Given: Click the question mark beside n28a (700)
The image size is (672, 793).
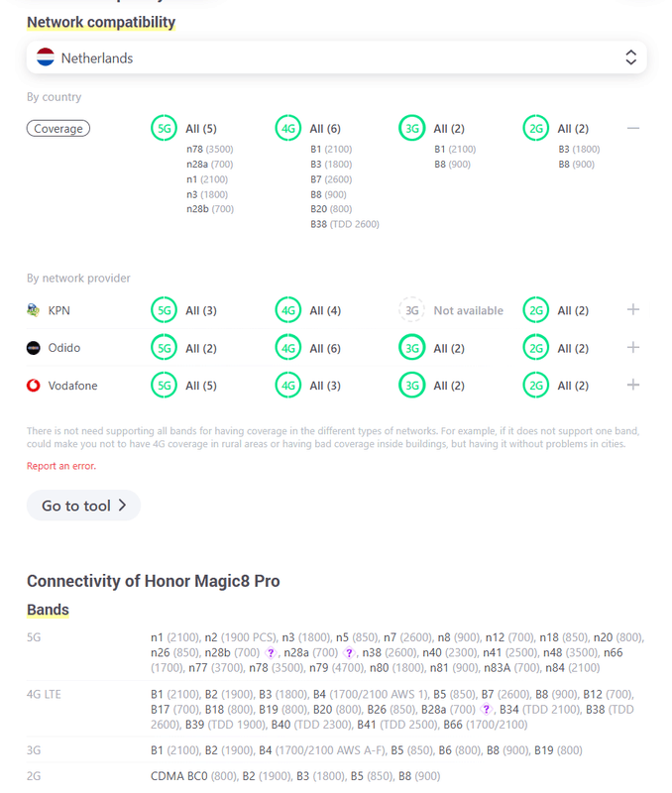Looking at the screenshot, I should pos(349,653).
